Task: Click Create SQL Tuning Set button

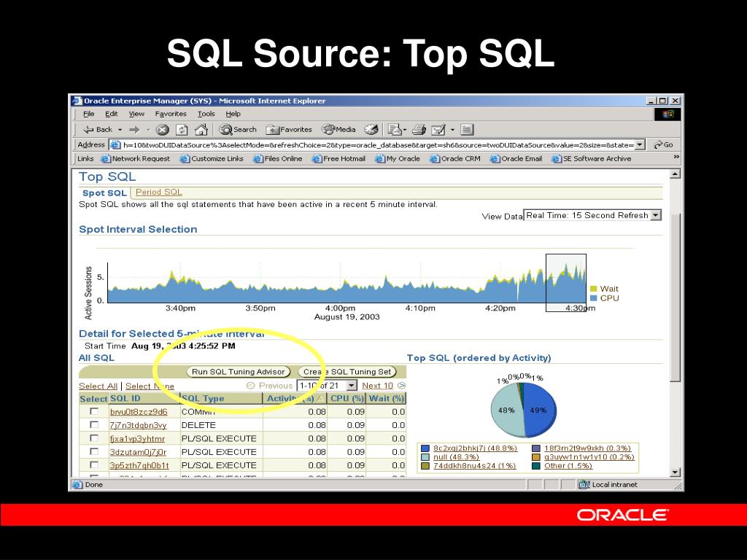Action: (347, 372)
